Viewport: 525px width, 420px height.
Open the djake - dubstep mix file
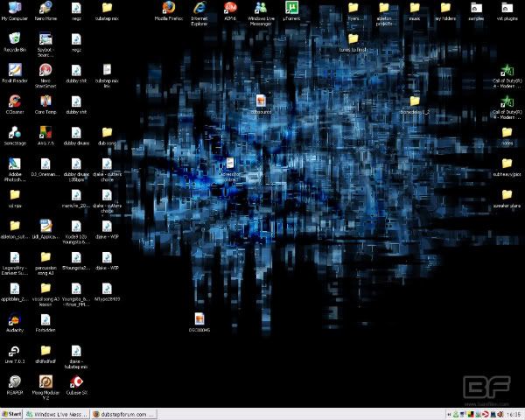coord(76,357)
